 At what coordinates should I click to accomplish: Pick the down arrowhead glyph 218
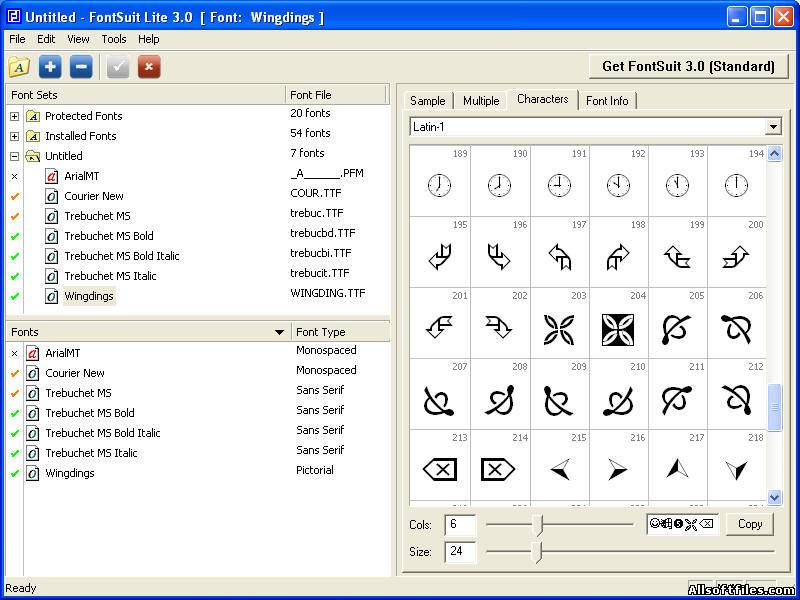coord(737,471)
